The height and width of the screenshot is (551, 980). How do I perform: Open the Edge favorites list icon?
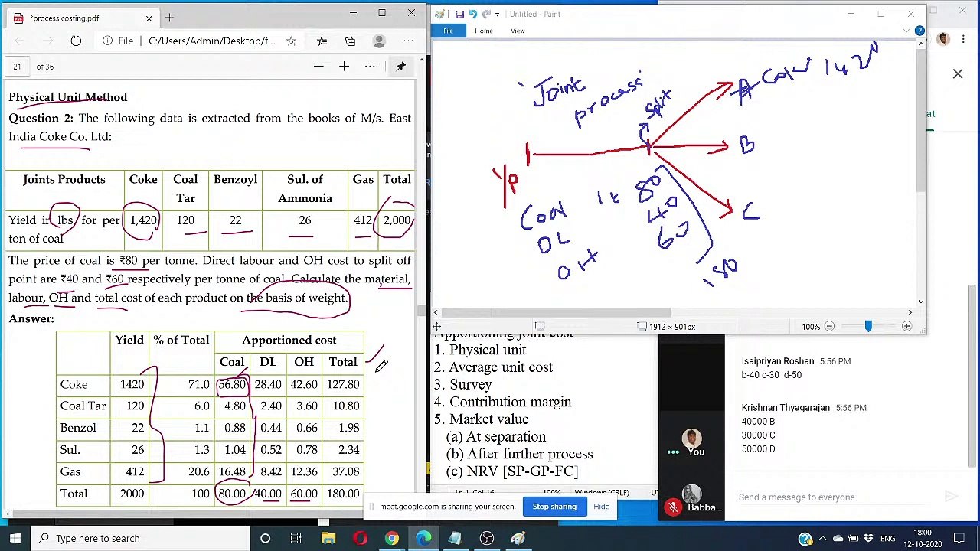[x=322, y=41]
